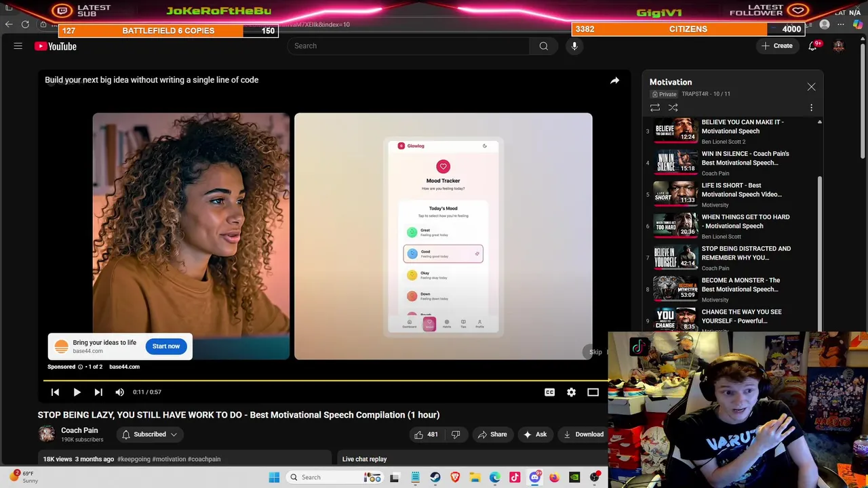Open the account avatar menu
Viewport: 868px width, 488px height.
[839, 46]
